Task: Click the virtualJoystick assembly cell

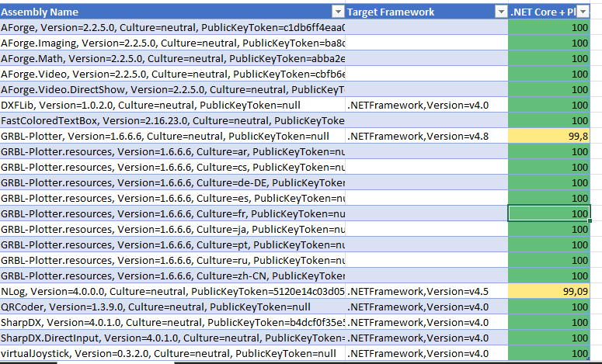Action: [172, 354]
